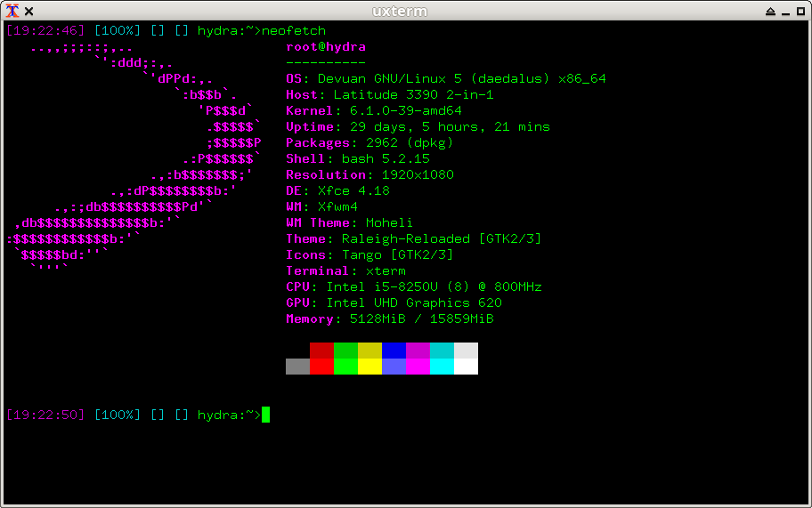This screenshot has width=812, height=508.
Task: Click the bright yellow color block
Action: click(369, 367)
